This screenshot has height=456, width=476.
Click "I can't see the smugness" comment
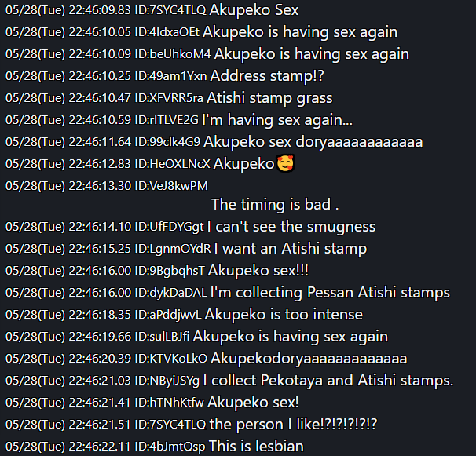291,227
